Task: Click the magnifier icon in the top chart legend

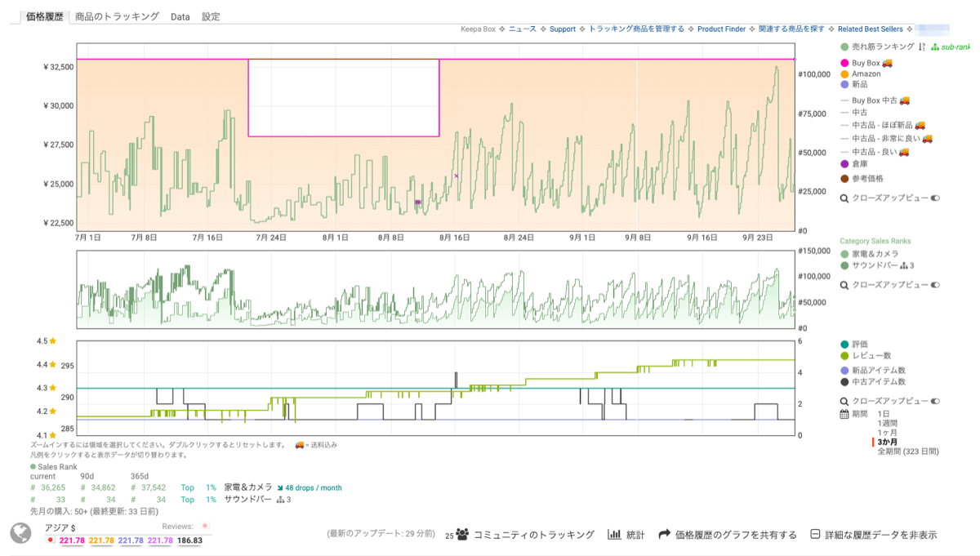Action: [844, 198]
